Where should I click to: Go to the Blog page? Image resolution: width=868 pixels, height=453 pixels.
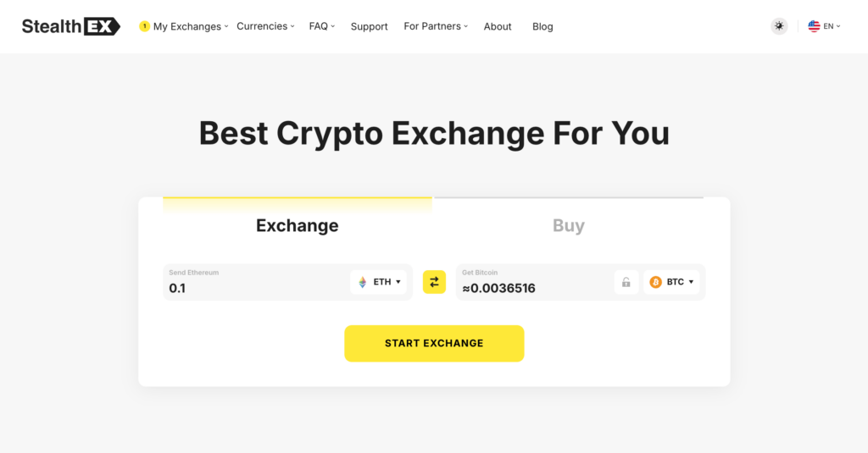pos(542,26)
